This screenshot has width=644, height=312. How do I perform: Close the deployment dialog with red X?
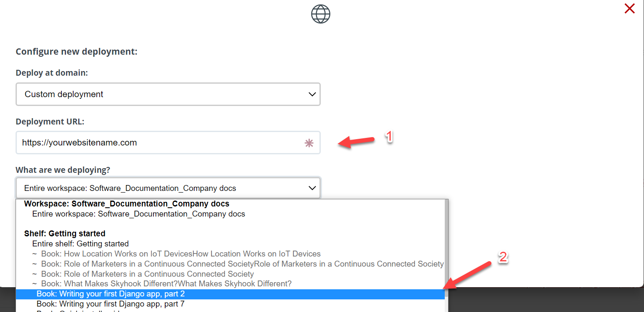(x=629, y=8)
